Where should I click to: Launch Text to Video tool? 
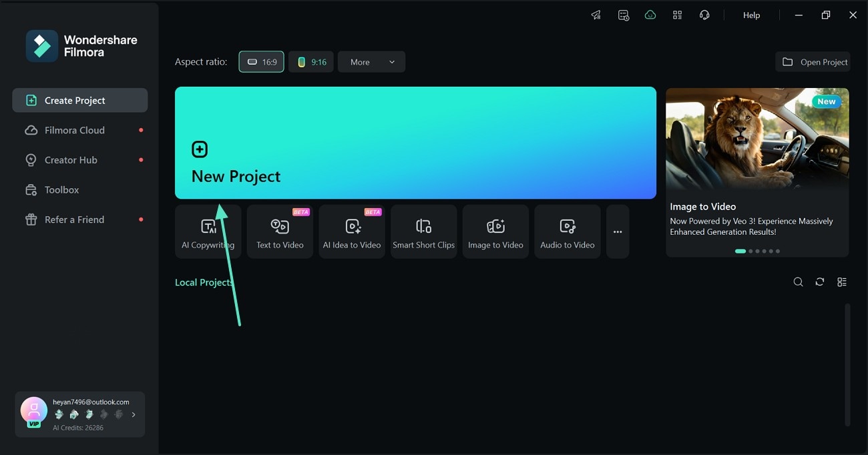(280, 232)
